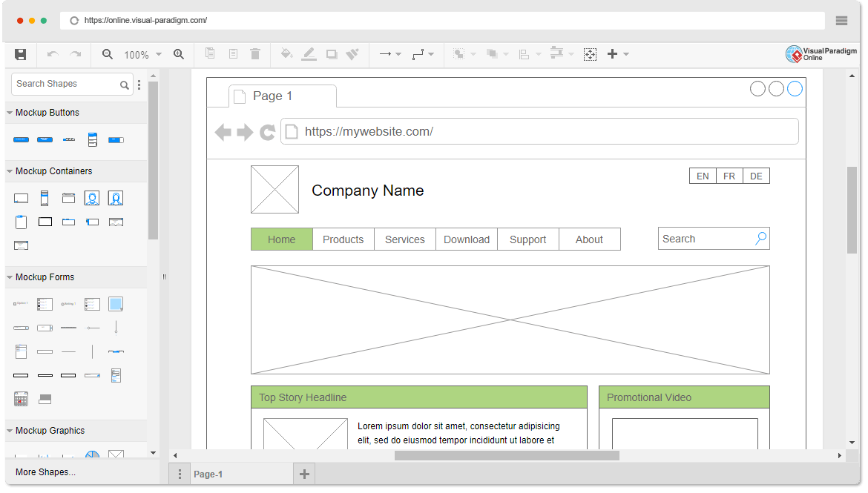The image size is (868, 493).
Task: Click the fit-to-window icon
Action: [590, 54]
